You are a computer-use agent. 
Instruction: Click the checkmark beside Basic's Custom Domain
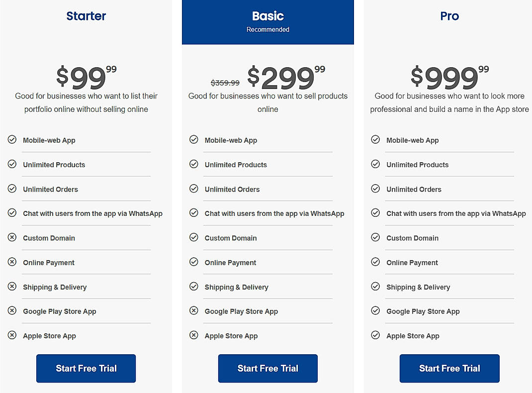click(194, 237)
